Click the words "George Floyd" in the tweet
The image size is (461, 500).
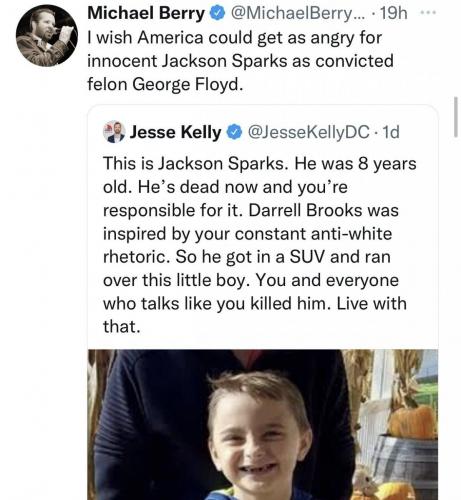(188, 84)
